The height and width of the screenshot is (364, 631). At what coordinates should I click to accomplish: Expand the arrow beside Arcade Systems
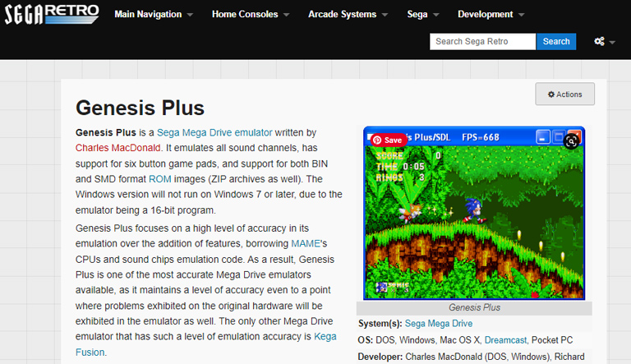point(385,15)
